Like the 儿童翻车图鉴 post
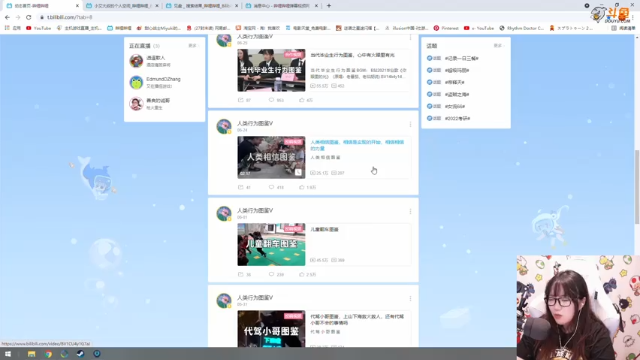Viewport: 640px width, 360px height. click(307, 274)
